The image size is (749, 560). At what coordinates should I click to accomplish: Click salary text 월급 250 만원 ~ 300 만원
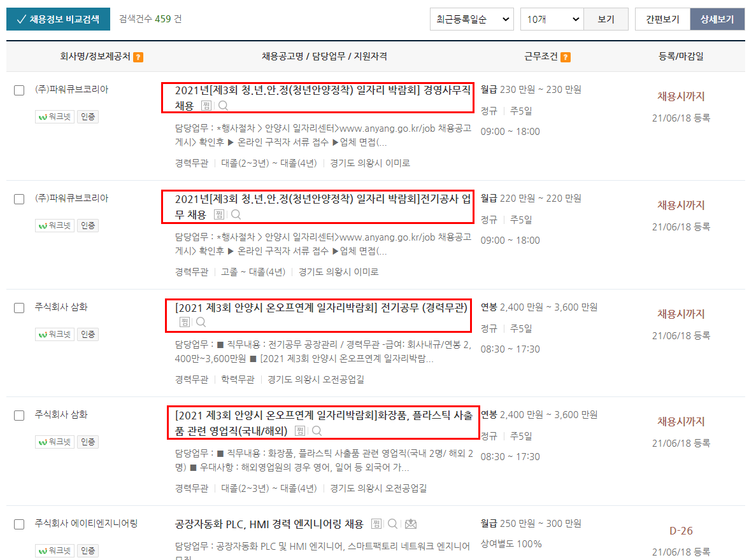click(531, 523)
